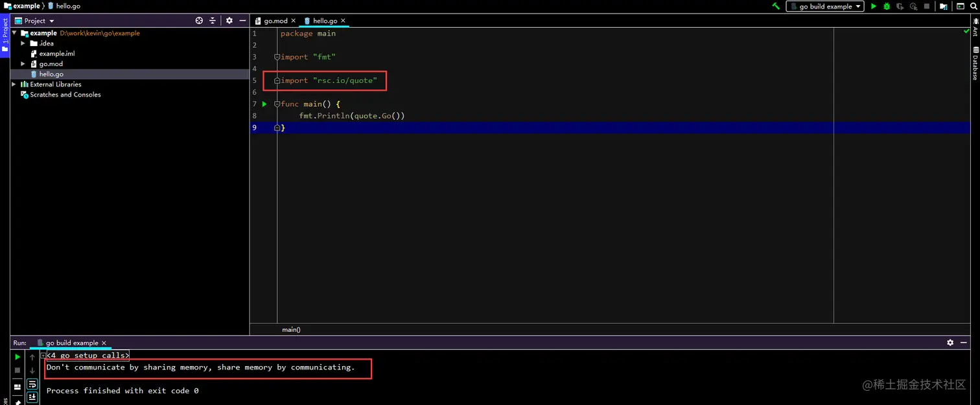Expand the <4 go setup calls> folded output
Viewport: 980px width, 405px height.
(x=43, y=355)
